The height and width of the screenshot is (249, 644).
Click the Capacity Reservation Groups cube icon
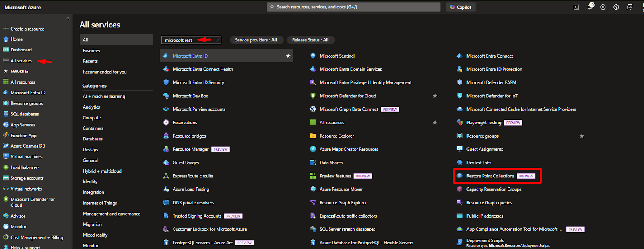460,189
